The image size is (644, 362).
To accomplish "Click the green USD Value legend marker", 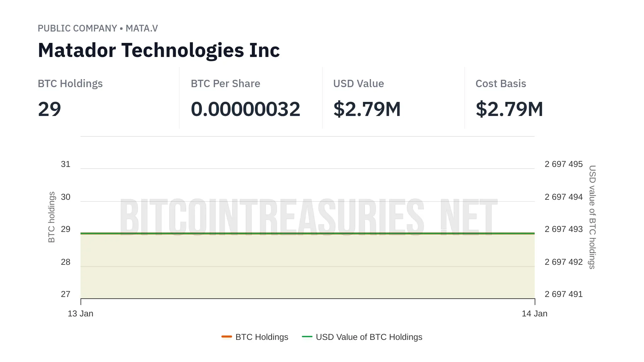I will [307, 337].
